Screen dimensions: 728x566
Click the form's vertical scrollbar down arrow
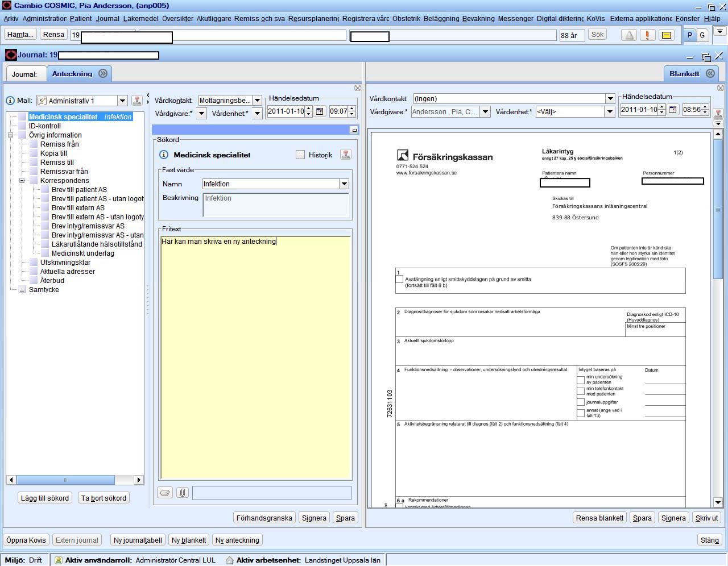[x=718, y=502]
